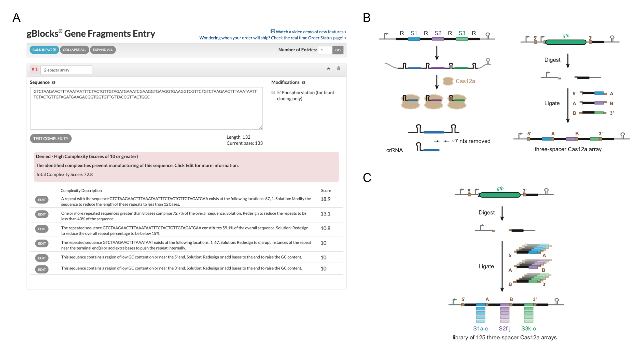The image size is (644, 362).
Task: Open the BULK INPUT panel
Action: point(44,50)
